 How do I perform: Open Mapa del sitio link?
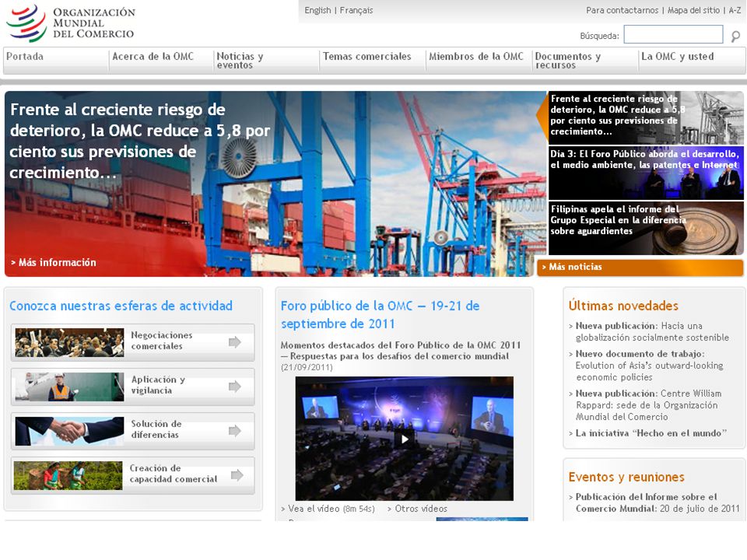[x=693, y=10]
